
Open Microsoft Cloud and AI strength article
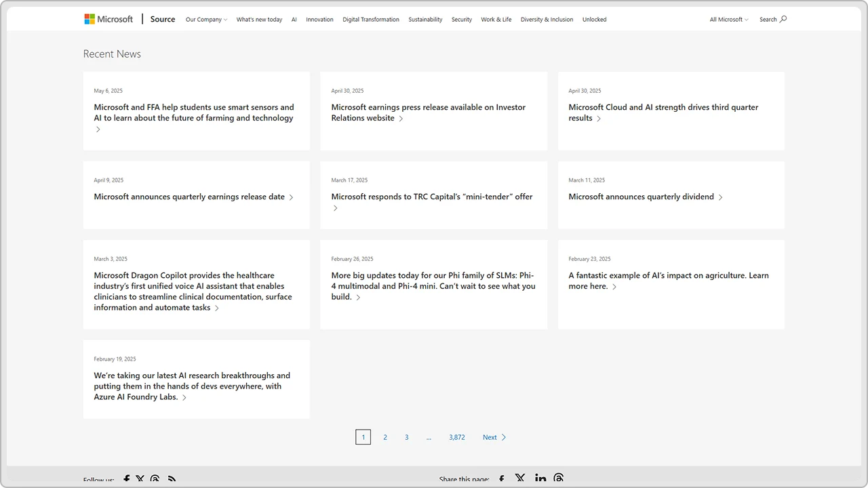point(663,113)
